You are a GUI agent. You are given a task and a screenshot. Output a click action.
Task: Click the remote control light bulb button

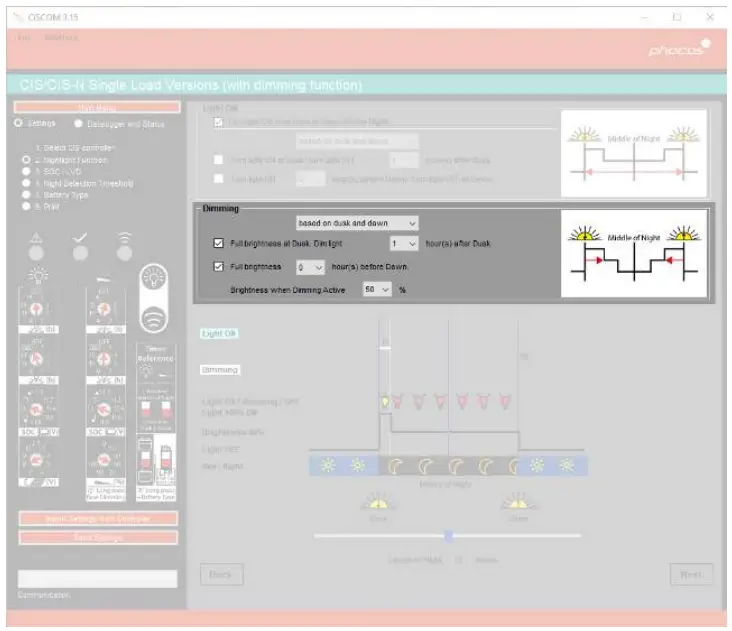[154, 279]
